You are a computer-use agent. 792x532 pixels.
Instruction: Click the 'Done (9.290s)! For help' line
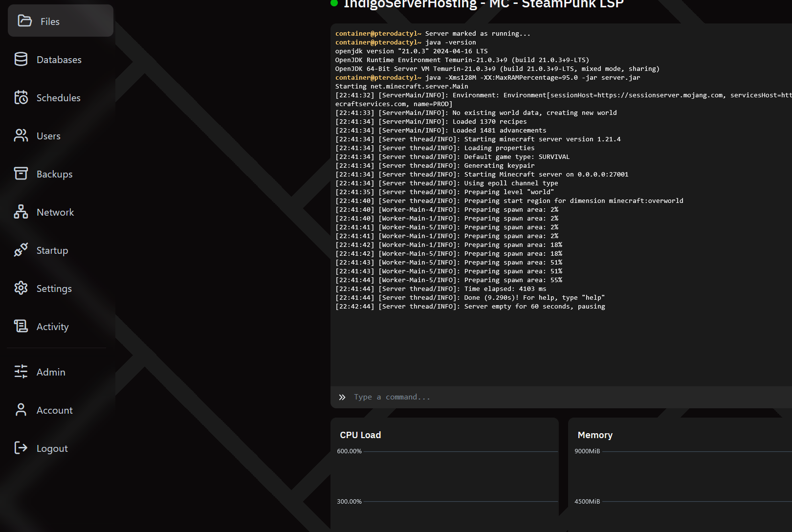[470, 297]
